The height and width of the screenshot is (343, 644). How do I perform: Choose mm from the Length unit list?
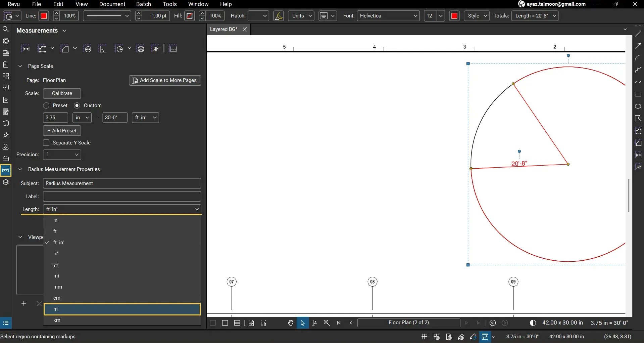pos(58,287)
